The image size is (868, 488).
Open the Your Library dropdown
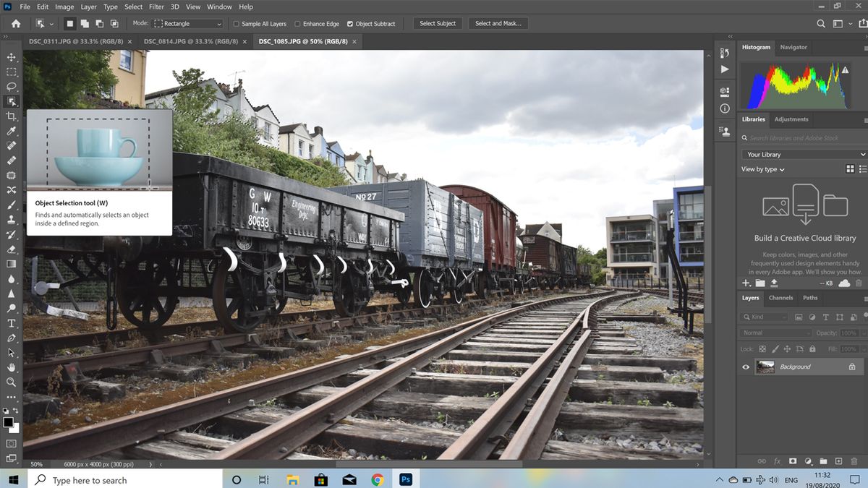(803, 154)
